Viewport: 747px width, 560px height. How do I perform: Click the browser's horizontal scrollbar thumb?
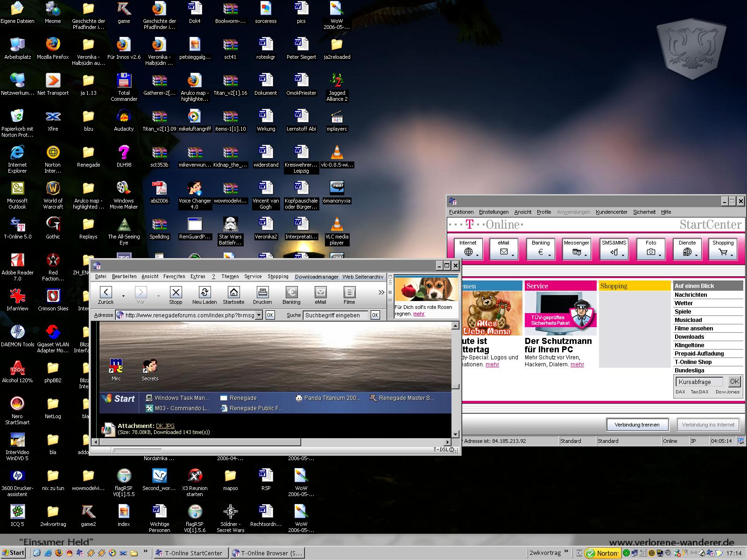click(x=201, y=441)
